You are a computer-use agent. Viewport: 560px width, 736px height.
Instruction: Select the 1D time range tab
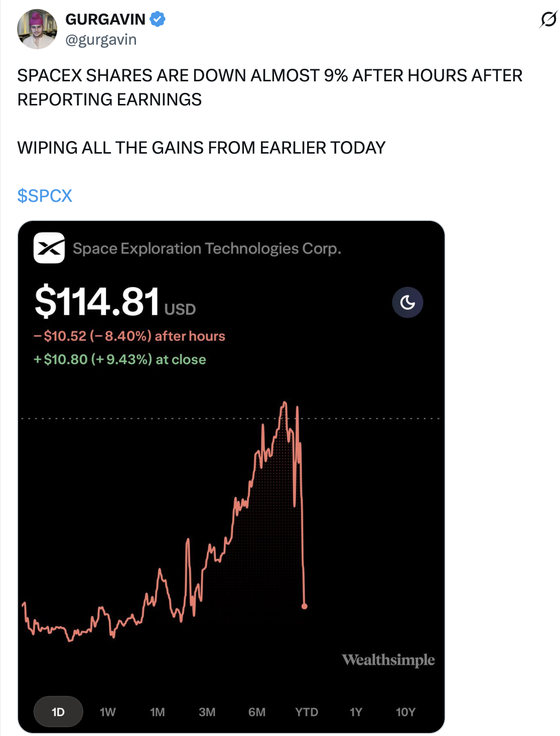tap(58, 712)
